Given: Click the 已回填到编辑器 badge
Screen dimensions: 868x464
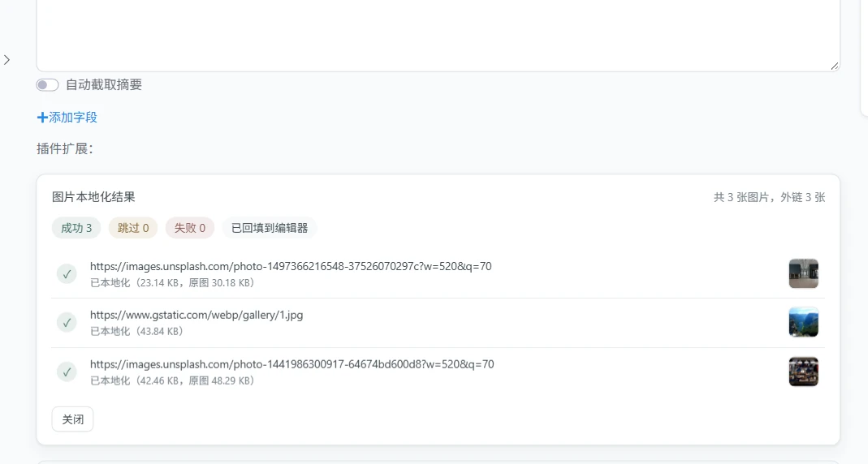Looking at the screenshot, I should tap(270, 228).
